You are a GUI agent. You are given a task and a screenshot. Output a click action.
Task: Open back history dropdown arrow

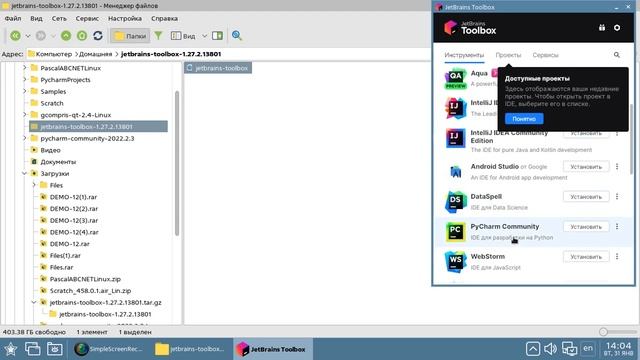28,36
